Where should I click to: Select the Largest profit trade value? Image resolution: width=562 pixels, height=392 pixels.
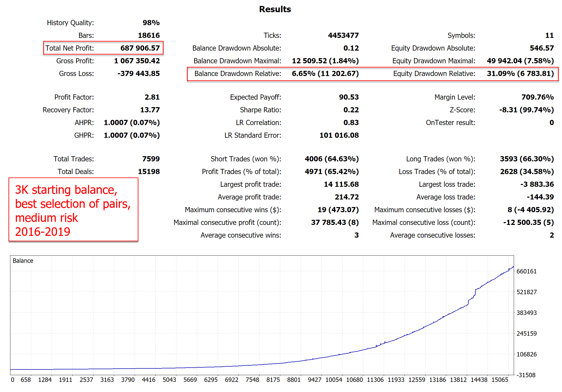click(x=341, y=184)
